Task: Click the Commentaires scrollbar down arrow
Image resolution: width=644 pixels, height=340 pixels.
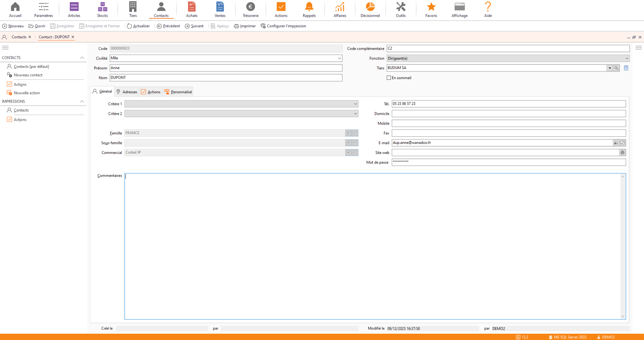Action: point(623,316)
